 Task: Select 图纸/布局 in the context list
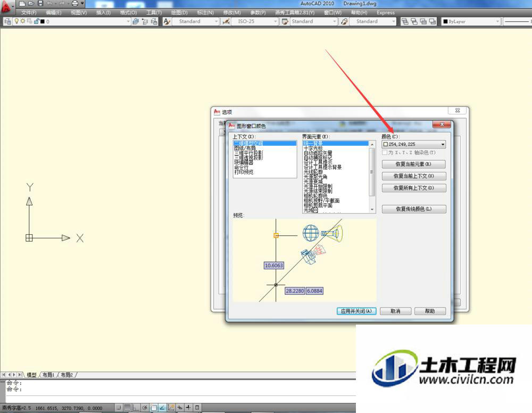coord(245,148)
